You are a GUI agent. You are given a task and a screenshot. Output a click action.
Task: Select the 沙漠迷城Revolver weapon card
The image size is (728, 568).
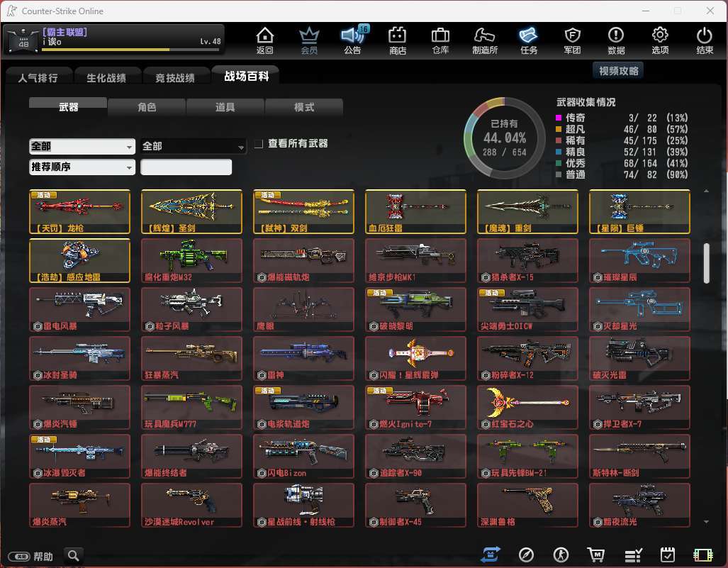pyautogui.click(x=192, y=506)
